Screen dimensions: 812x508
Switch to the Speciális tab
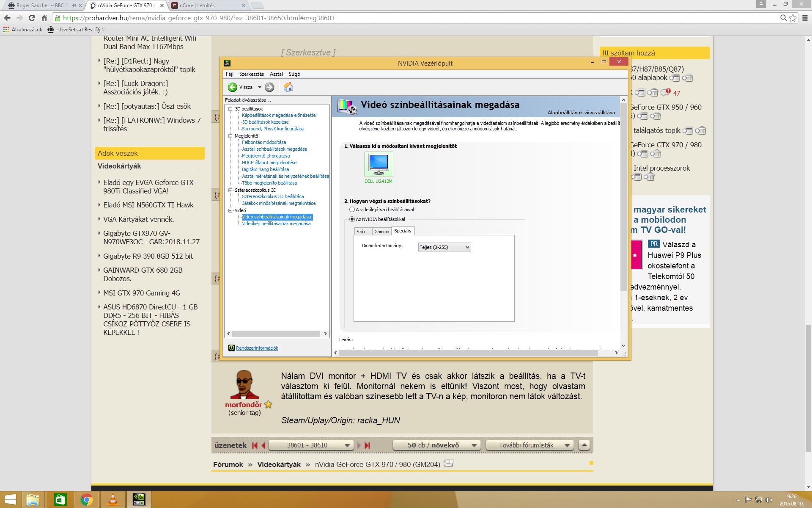[x=403, y=231]
